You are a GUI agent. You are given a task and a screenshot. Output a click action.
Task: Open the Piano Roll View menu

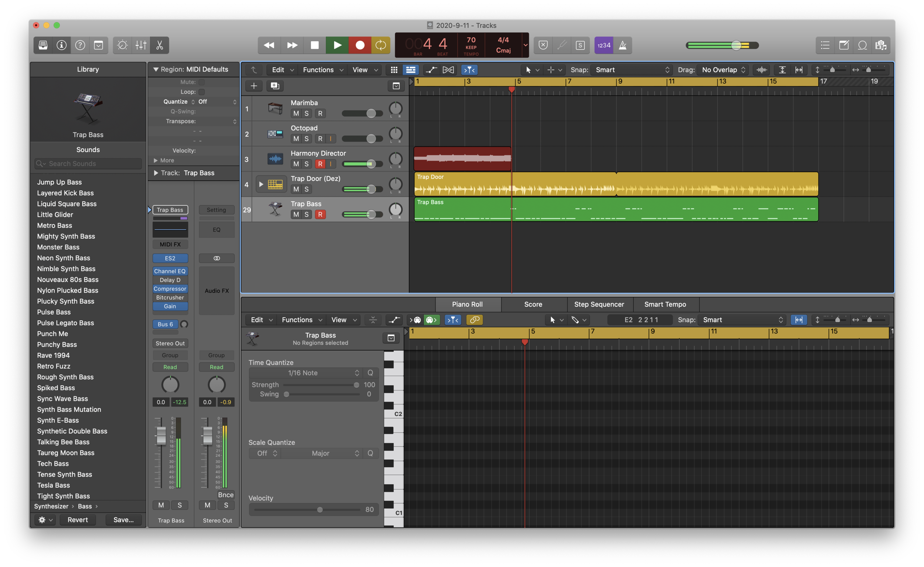tap(343, 320)
